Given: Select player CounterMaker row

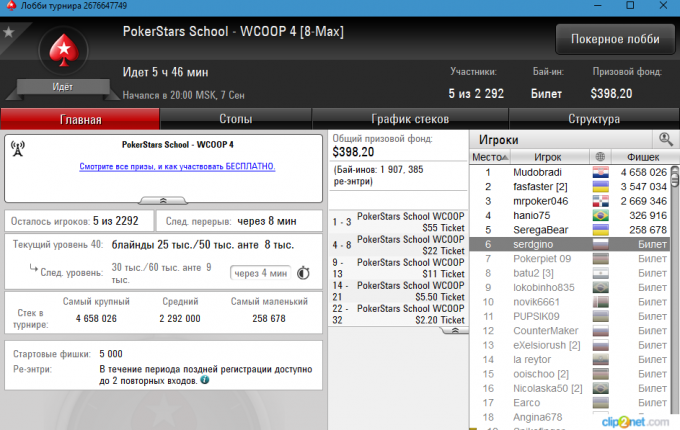Looking at the screenshot, I should (570, 331).
